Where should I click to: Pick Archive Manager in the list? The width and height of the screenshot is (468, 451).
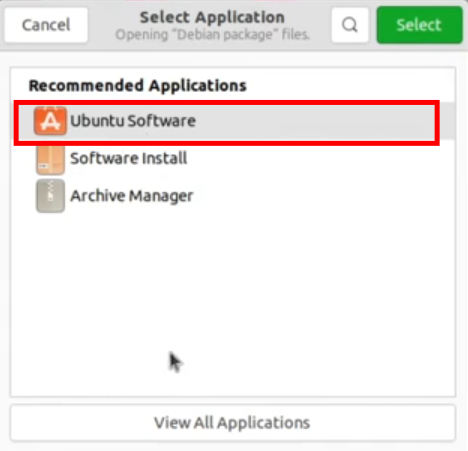[x=233, y=196]
